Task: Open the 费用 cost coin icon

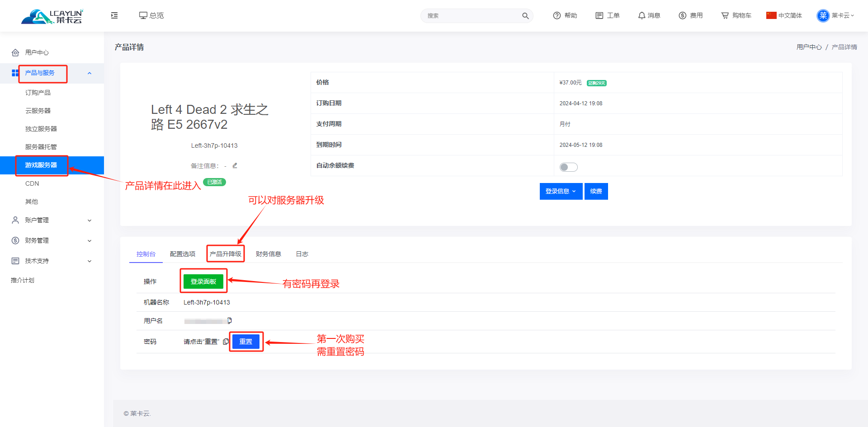Action: click(x=683, y=15)
